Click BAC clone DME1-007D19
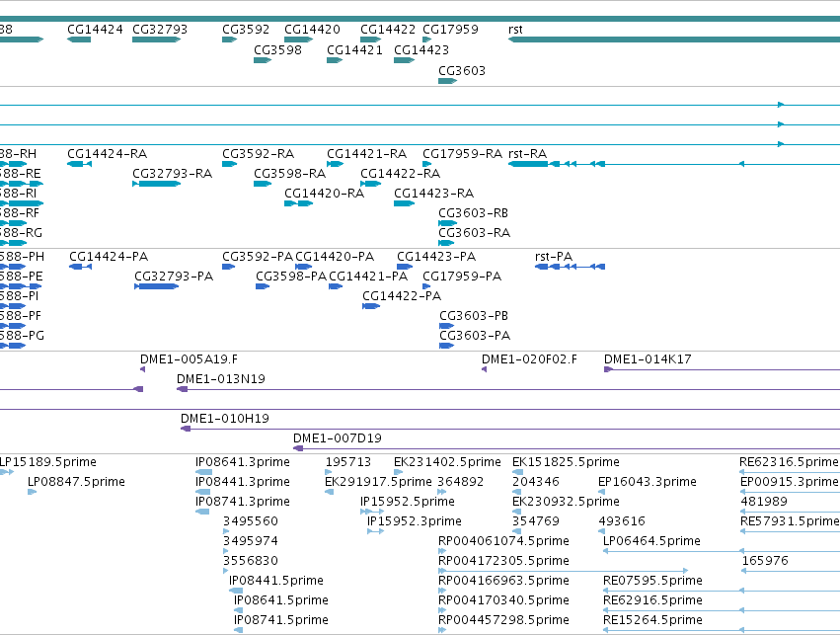The height and width of the screenshot is (635, 840). point(338,438)
